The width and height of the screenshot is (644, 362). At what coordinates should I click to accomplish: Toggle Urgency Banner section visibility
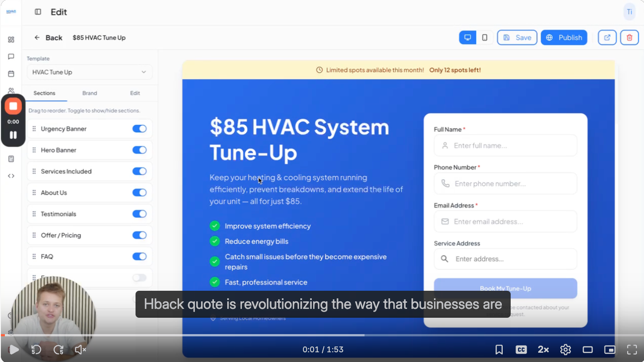[140, 129]
